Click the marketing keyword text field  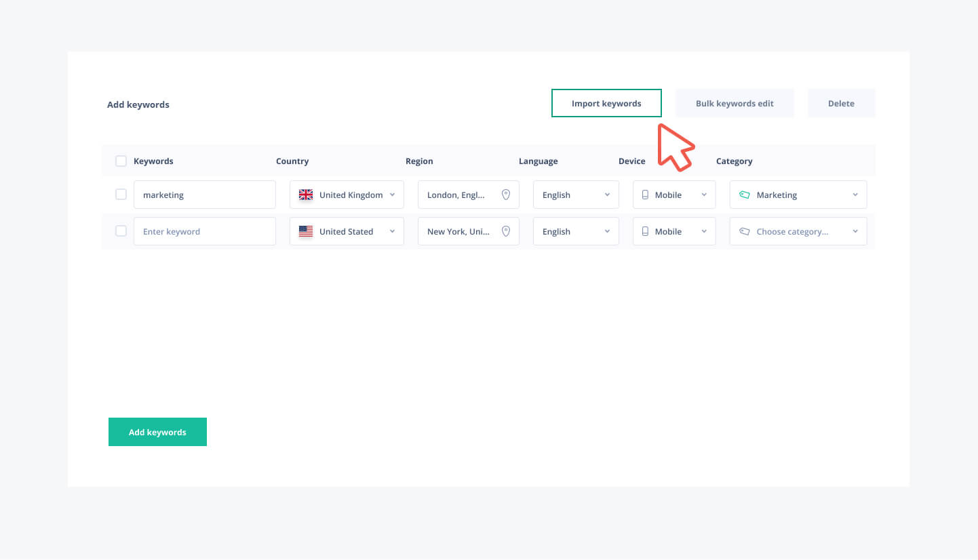(205, 195)
